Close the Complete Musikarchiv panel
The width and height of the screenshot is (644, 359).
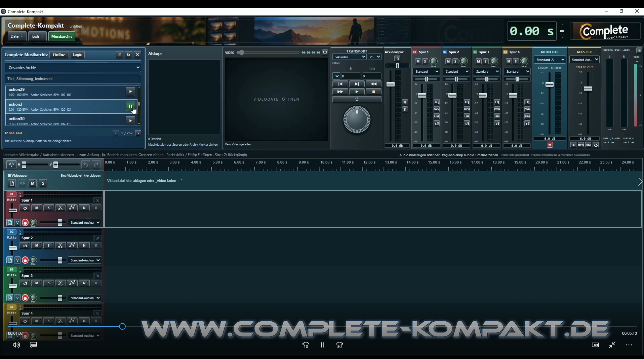point(137,55)
